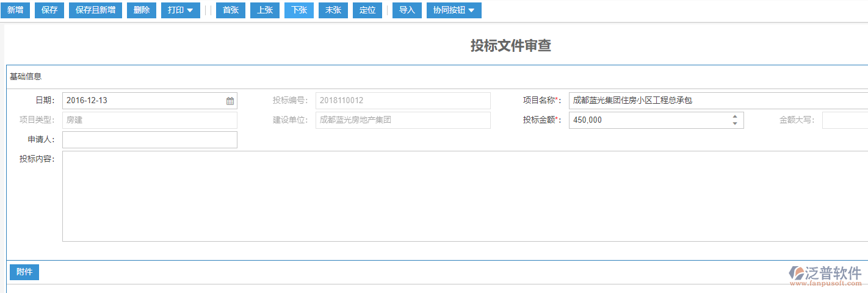The width and height of the screenshot is (868, 293).
Task: Decrease 投标金额 with down arrow
Action: pyautogui.click(x=735, y=124)
